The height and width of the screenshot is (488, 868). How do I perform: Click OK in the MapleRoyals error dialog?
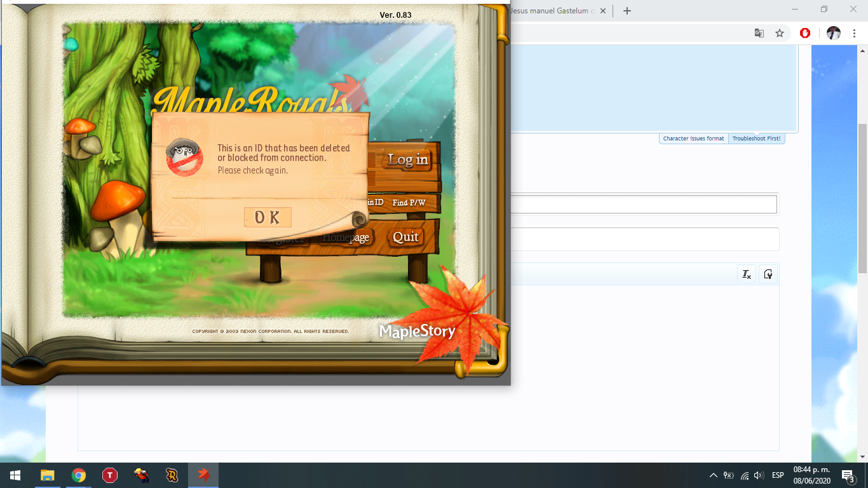point(268,217)
